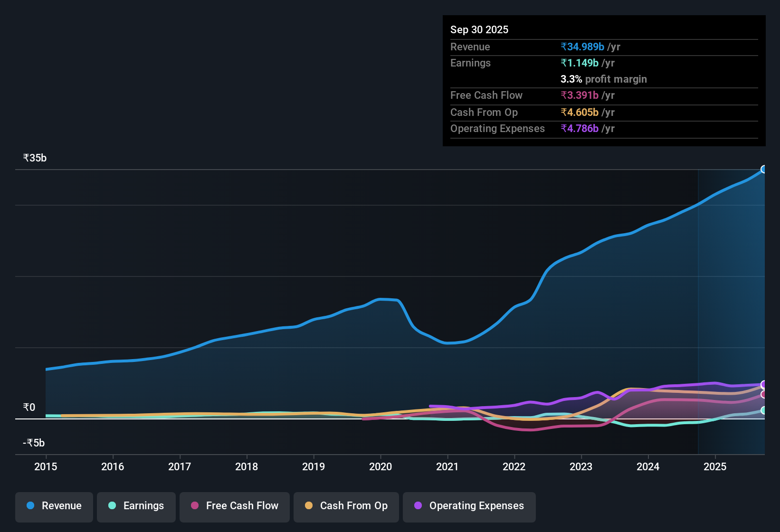Image resolution: width=780 pixels, height=532 pixels.
Task: Click the pink Free Cash Flow legend dot
Action: (194, 506)
